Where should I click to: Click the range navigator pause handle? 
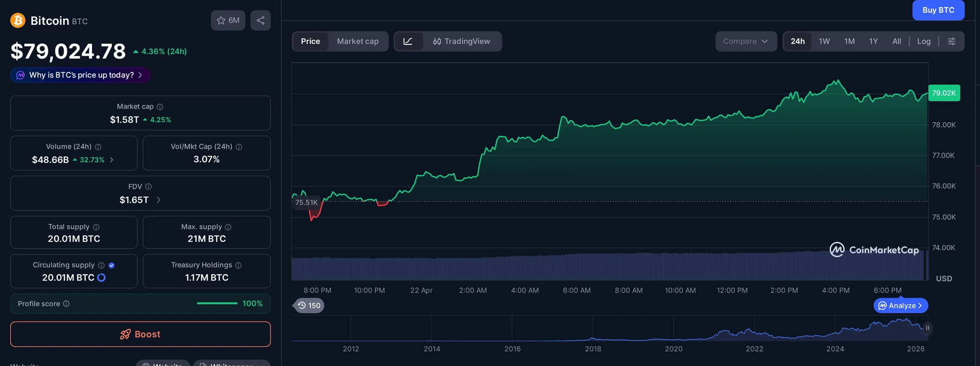[x=927, y=328]
